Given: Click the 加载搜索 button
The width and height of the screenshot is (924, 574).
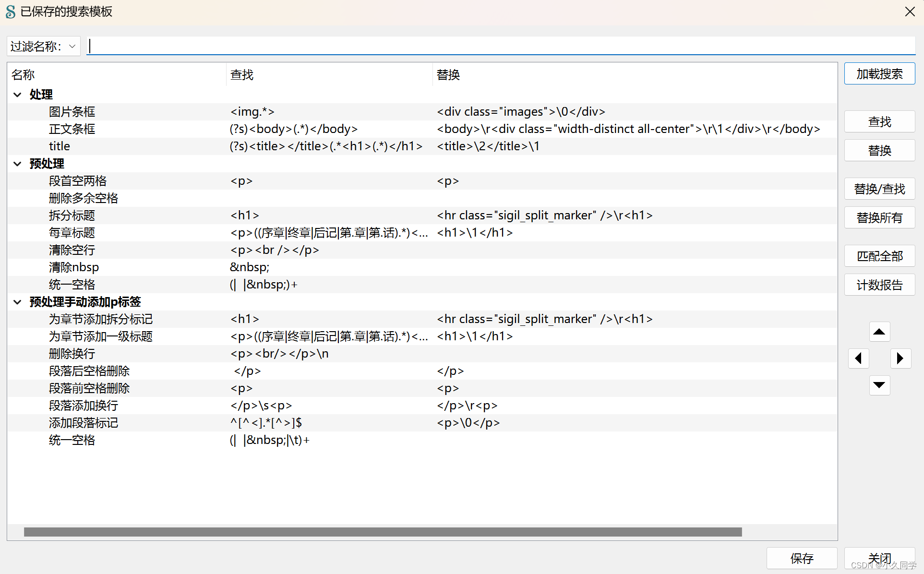Looking at the screenshot, I should (x=879, y=74).
